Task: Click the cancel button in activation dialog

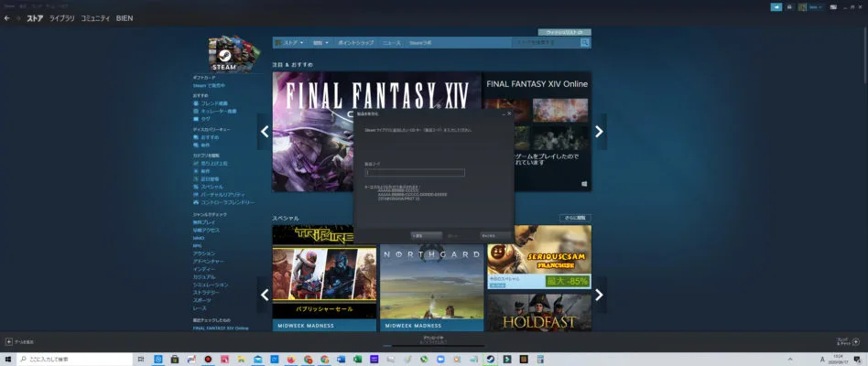Action: [x=495, y=235]
